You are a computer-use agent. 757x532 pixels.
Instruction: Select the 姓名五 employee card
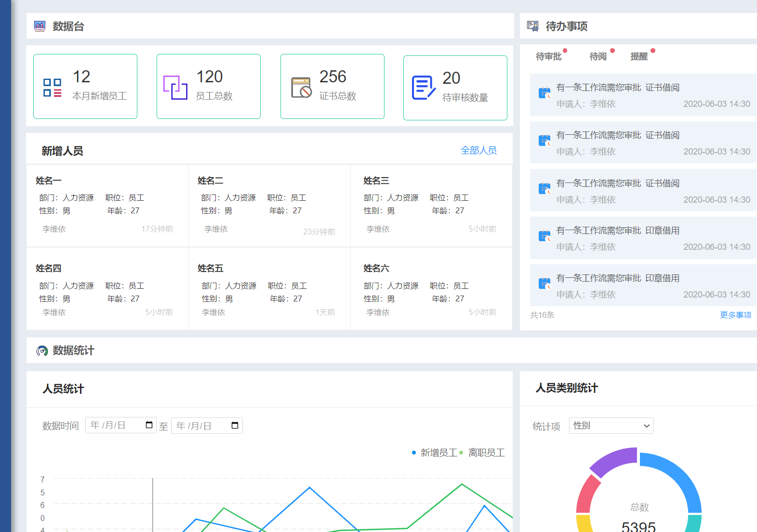coord(269,289)
